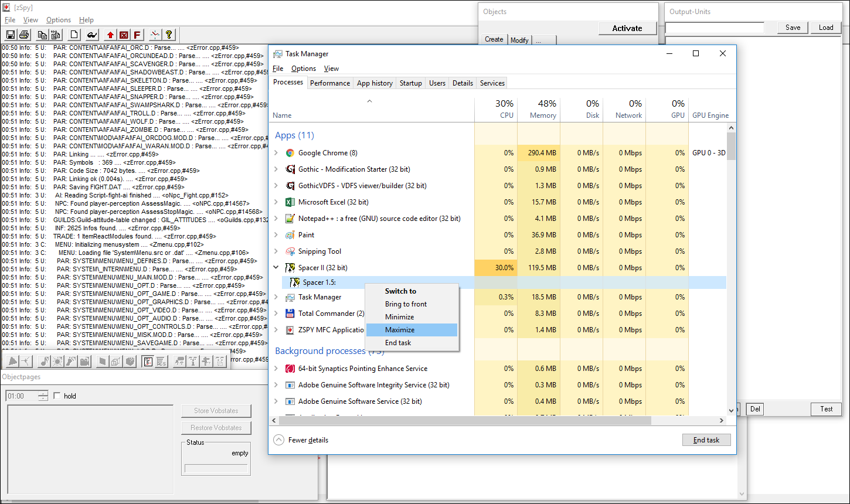850x504 pixels.
Task: Click the Output-Units text input field
Action: click(x=715, y=28)
